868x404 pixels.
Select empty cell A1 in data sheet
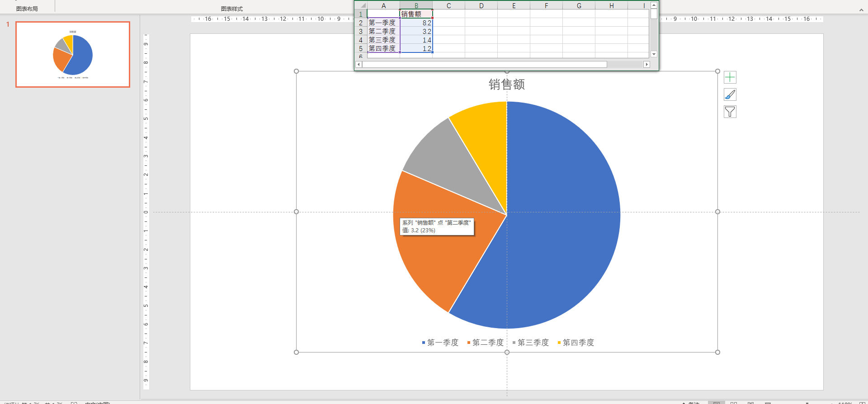click(x=383, y=14)
